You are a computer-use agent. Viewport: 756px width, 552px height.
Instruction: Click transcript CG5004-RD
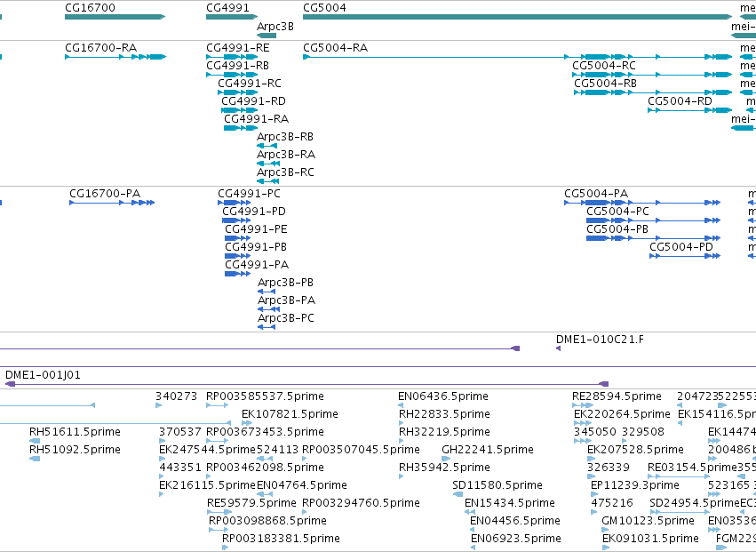[x=690, y=110]
